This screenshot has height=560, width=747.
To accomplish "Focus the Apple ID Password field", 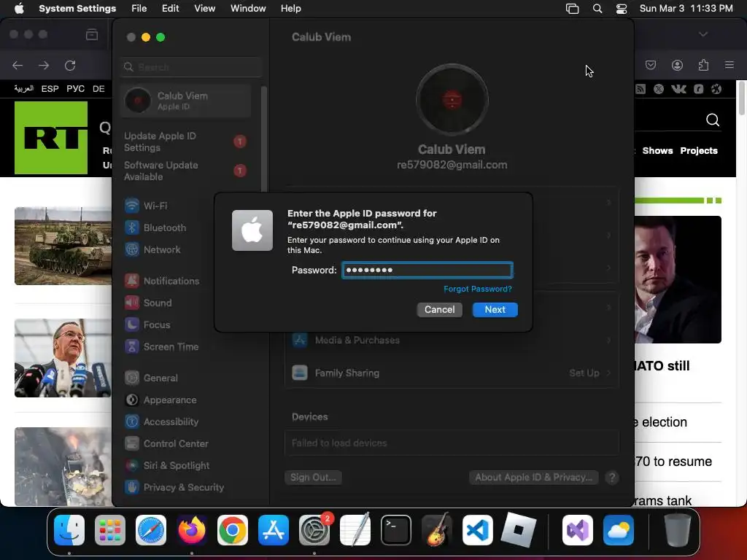I will (427, 270).
